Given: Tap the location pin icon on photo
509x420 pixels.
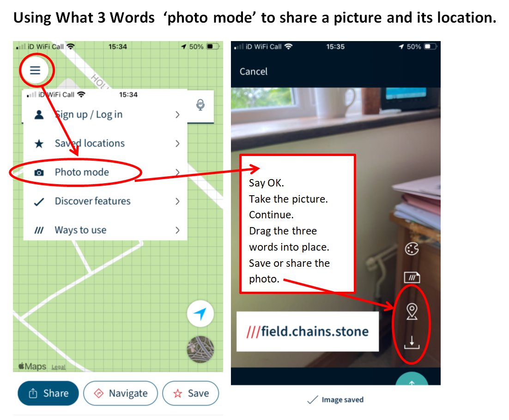Looking at the screenshot, I should point(412,312).
